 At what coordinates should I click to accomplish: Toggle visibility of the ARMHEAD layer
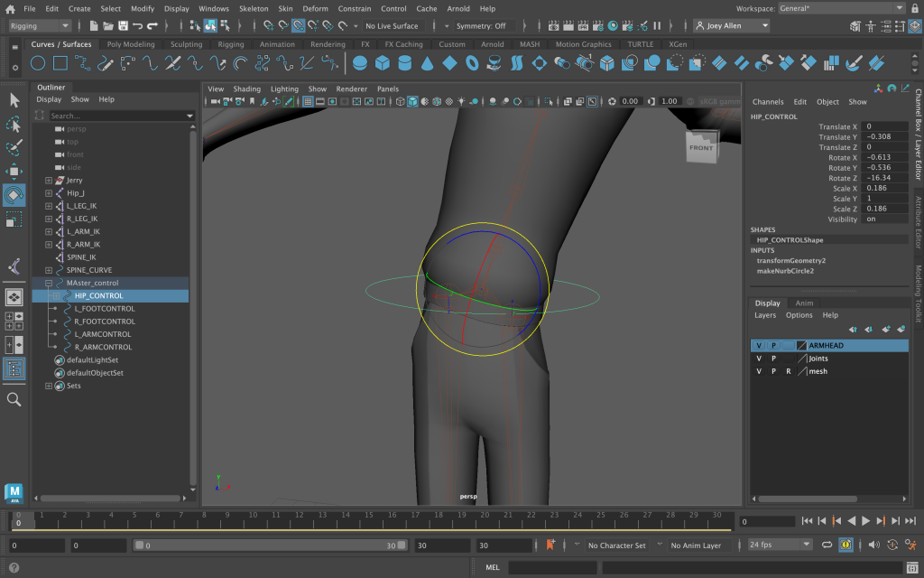[x=759, y=346]
